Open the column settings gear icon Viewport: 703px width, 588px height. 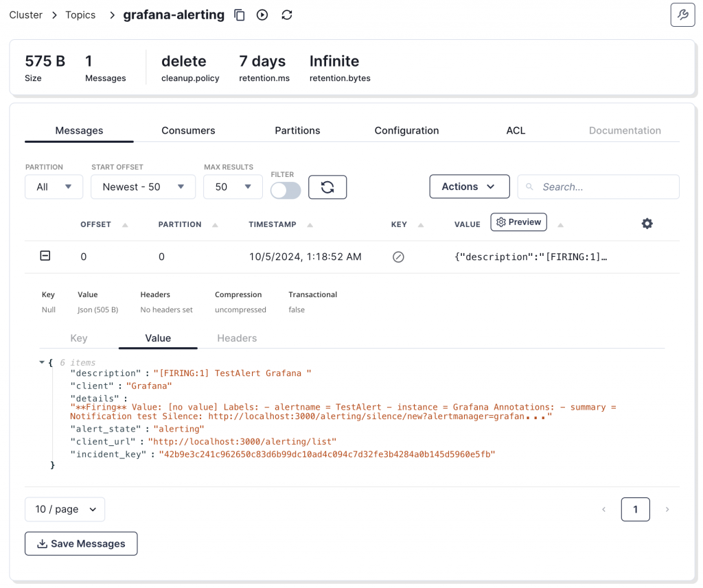click(647, 224)
